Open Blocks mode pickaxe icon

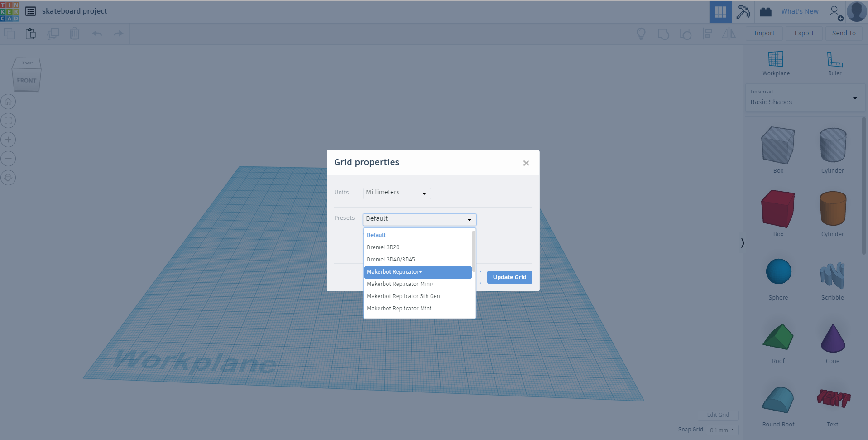(743, 12)
